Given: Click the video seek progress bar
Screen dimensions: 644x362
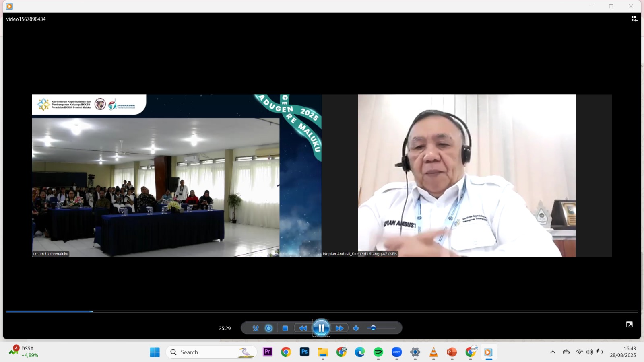Looking at the screenshot, I should [x=322, y=311].
